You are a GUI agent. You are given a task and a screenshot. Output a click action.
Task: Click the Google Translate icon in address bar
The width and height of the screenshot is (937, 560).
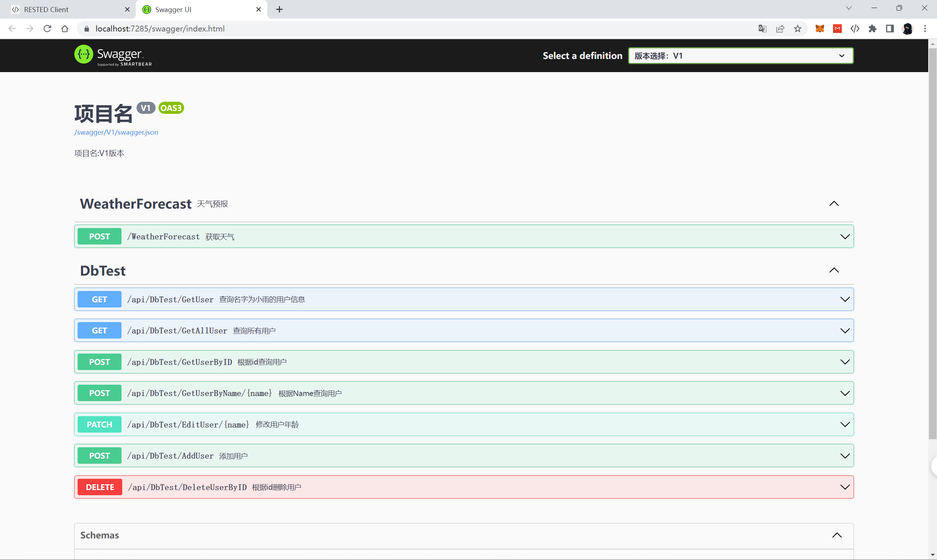(762, 29)
